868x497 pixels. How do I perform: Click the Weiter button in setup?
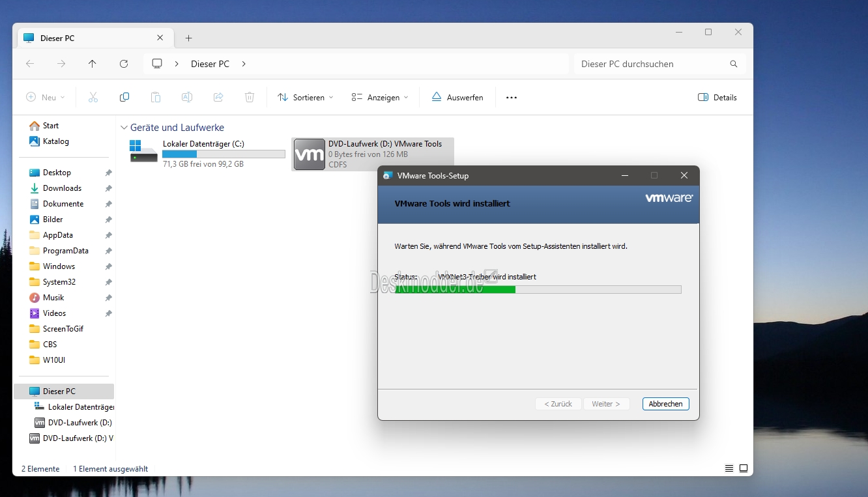click(x=607, y=404)
